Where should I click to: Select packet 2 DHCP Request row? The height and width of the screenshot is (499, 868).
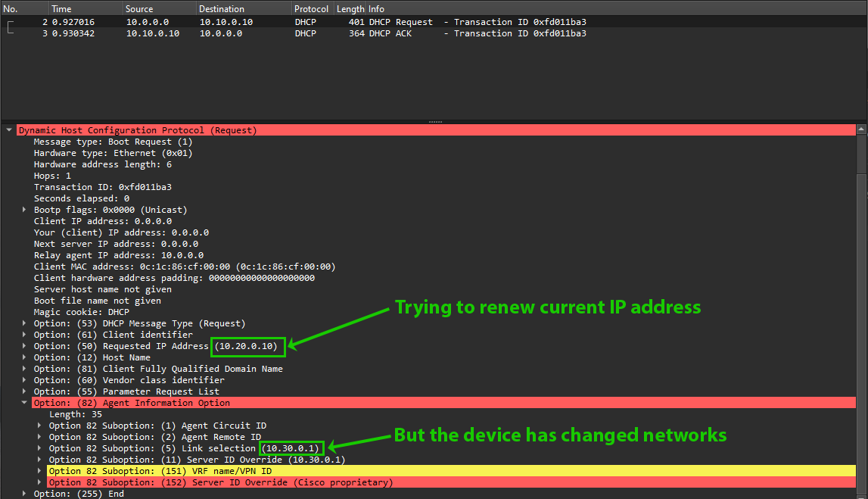[434, 22]
